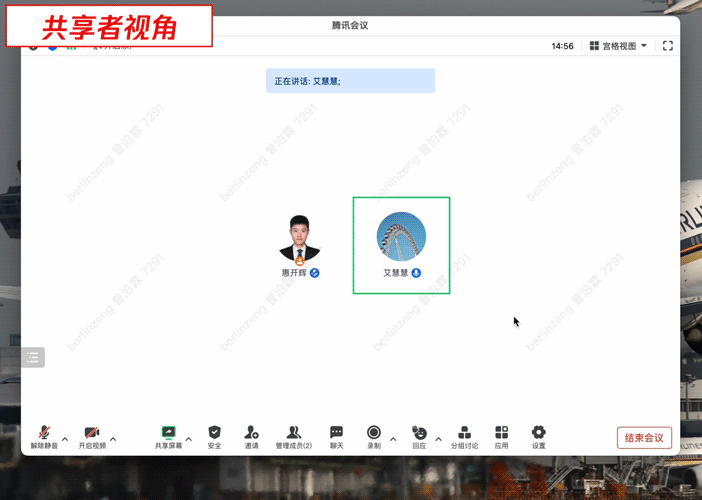
Task: Toggle 开启视频 camera button
Action: (92, 433)
